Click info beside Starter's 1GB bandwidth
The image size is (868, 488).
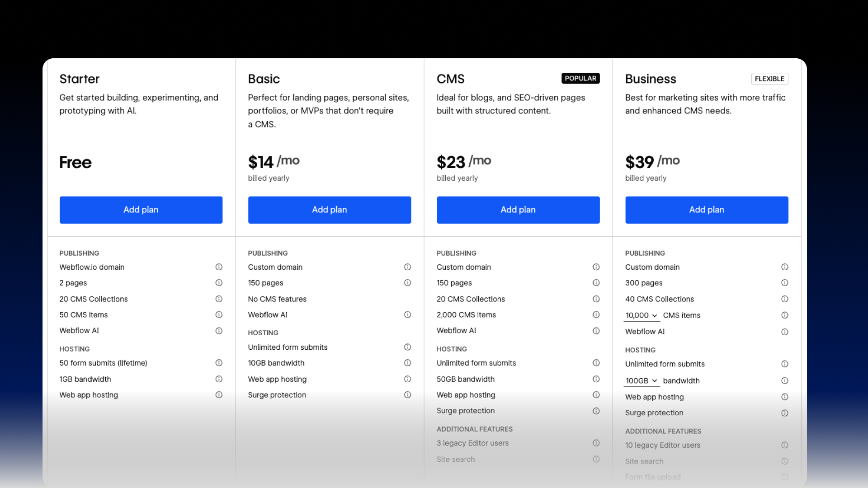click(219, 379)
